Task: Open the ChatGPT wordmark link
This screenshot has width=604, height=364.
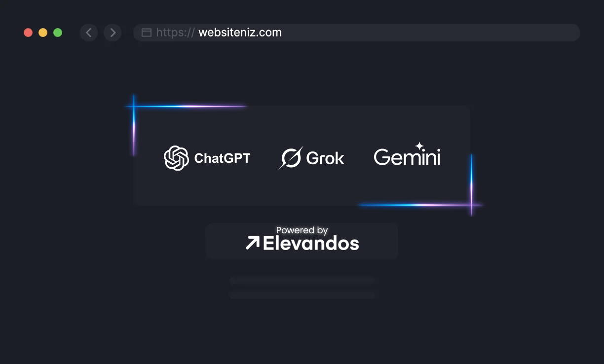Action: (222, 158)
